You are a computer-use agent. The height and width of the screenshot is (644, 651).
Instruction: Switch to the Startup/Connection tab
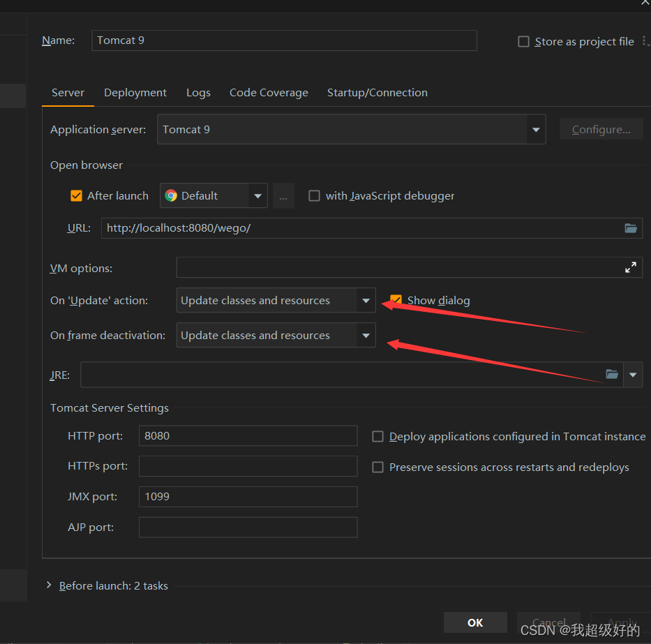coord(377,93)
